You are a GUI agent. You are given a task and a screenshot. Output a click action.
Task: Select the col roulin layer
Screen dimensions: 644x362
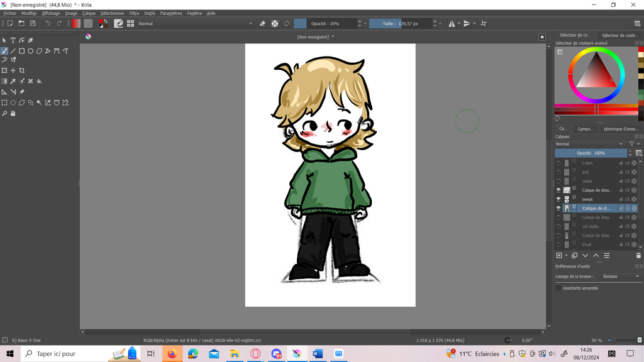(591, 226)
